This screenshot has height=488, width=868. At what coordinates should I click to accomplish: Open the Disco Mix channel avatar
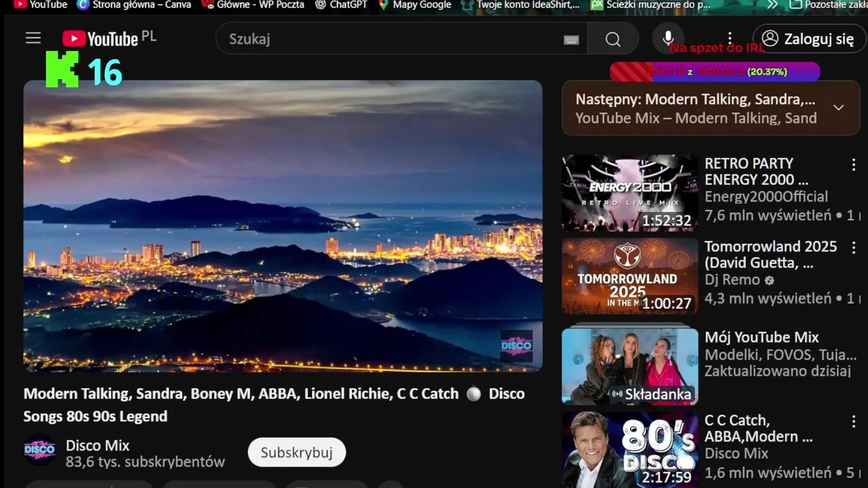(x=39, y=450)
